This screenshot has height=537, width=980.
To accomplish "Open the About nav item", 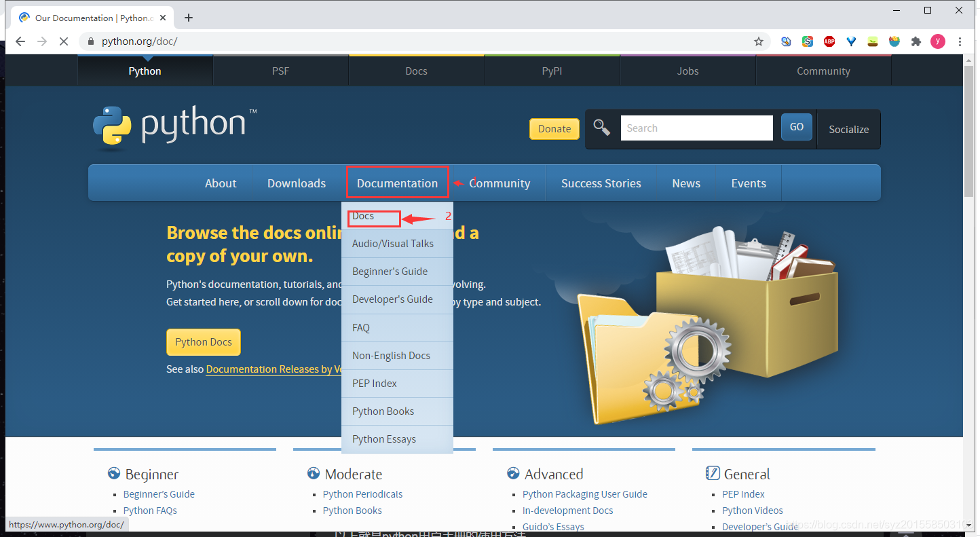I will 221,183.
